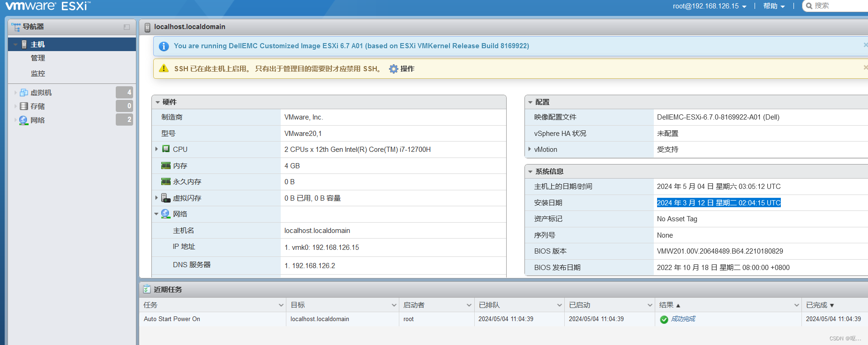Collapse the System Information panel
Image resolution: width=868 pixels, height=345 pixels.
click(x=531, y=172)
